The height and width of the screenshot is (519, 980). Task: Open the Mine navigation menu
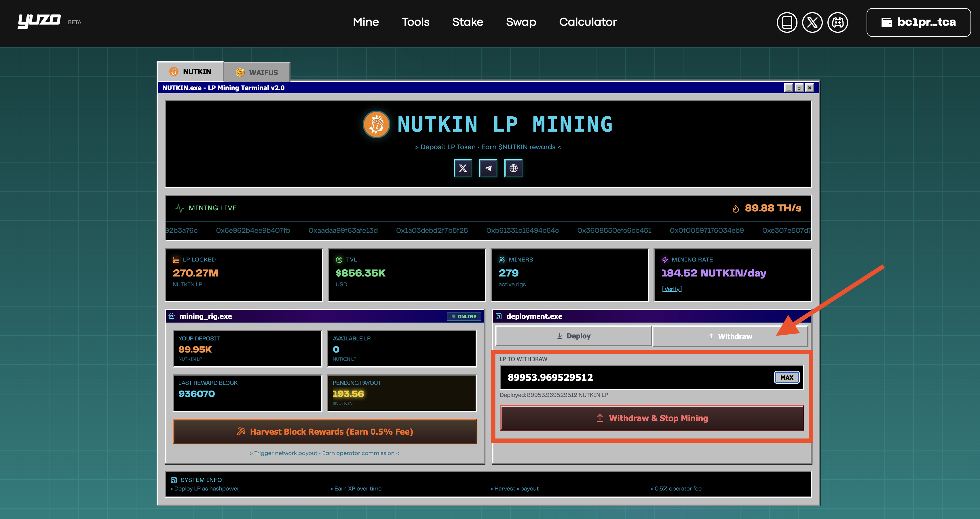366,22
